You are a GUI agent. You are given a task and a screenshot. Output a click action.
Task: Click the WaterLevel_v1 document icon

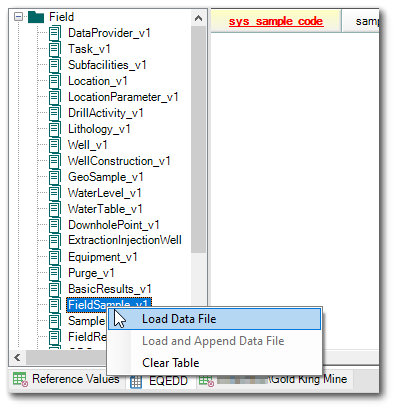pyautogui.click(x=55, y=193)
